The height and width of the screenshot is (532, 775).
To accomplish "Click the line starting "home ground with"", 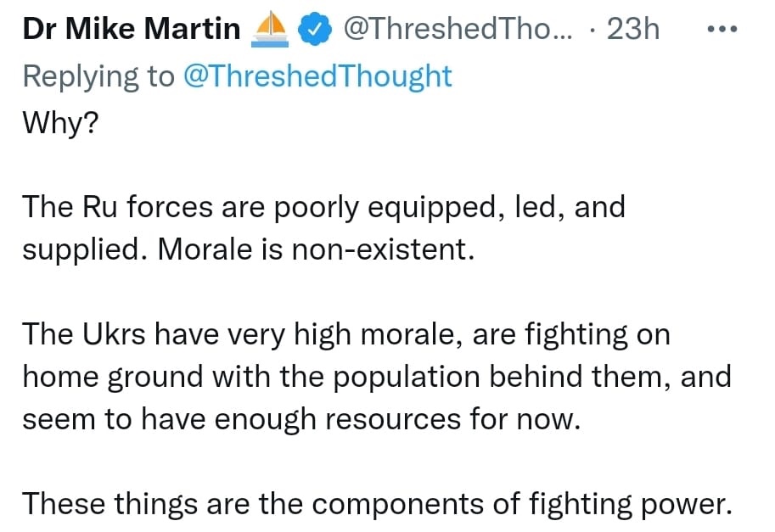I will 376,376.
